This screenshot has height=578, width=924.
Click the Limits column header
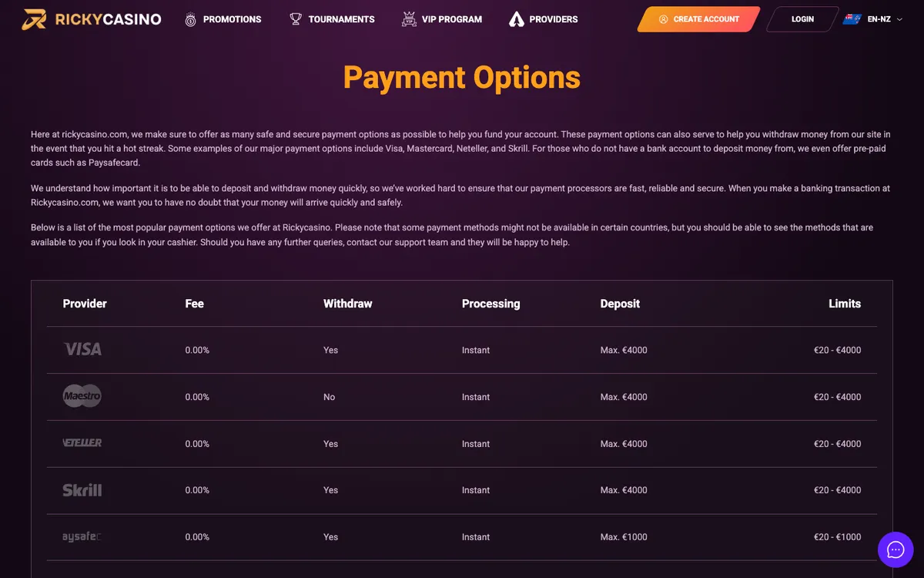[x=845, y=304]
